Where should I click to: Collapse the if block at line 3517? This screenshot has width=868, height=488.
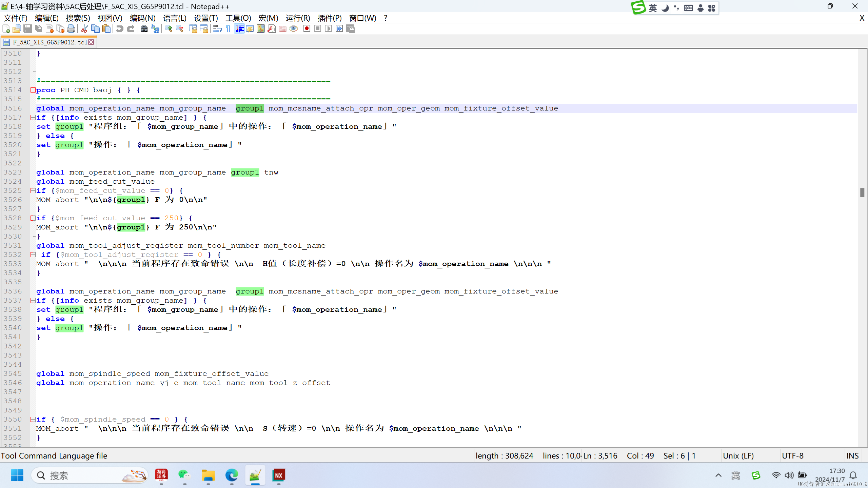point(33,118)
